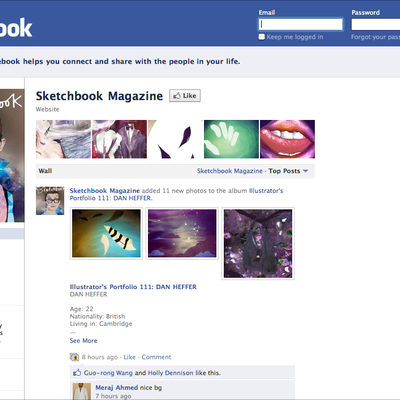Screen dimensions: 400x400
Task: Open the Sketchbook Magazine post author link
Action: click(105, 191)
